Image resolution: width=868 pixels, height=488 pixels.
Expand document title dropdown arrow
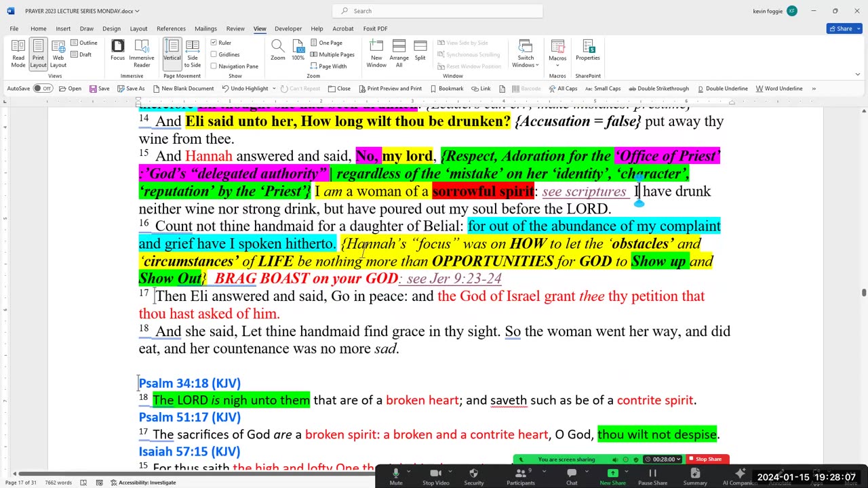point(137,11)
